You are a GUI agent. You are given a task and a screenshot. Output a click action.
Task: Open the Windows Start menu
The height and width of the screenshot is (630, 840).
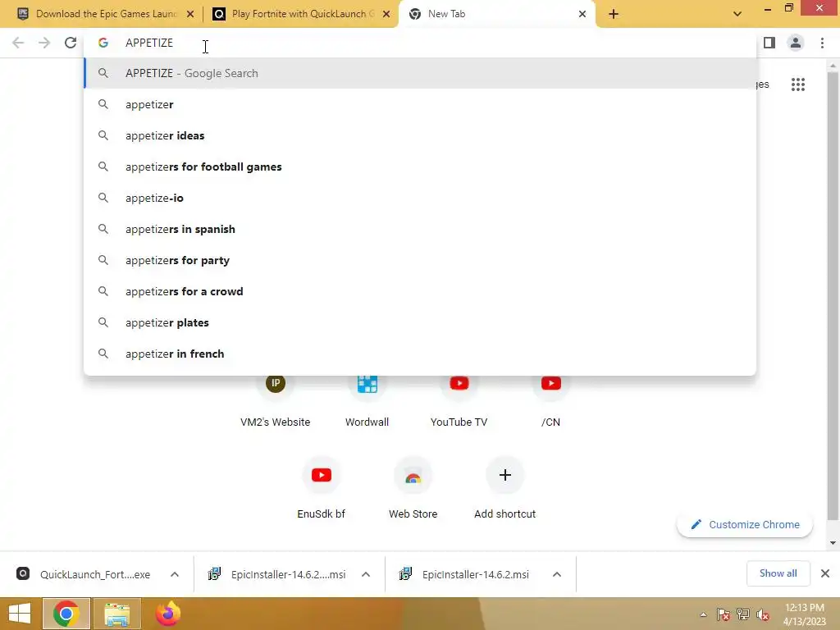click(20, 614)
